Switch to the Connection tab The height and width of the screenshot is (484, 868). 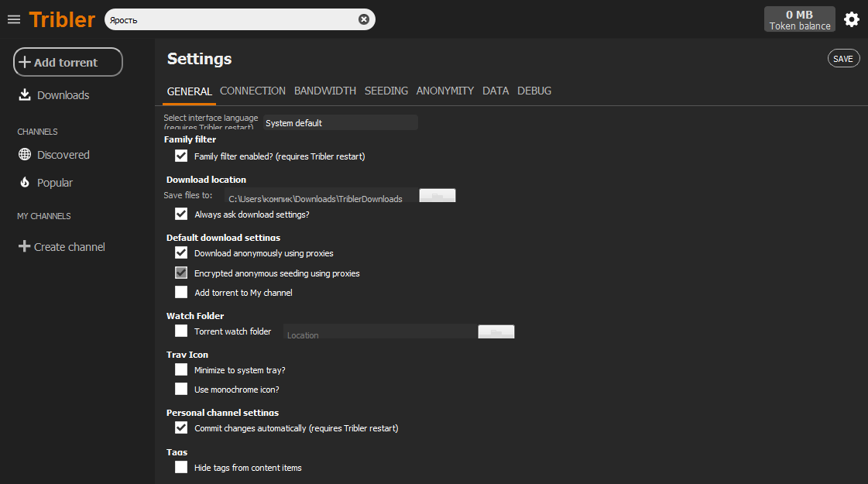(252, 91)
